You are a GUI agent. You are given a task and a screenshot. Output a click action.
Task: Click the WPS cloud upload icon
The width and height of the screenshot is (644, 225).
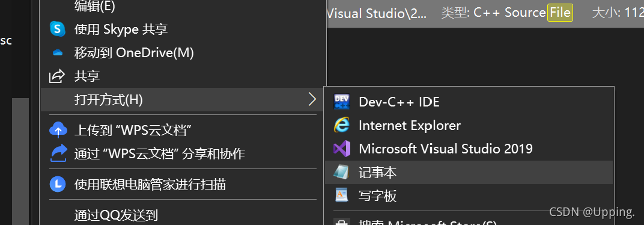58,130
